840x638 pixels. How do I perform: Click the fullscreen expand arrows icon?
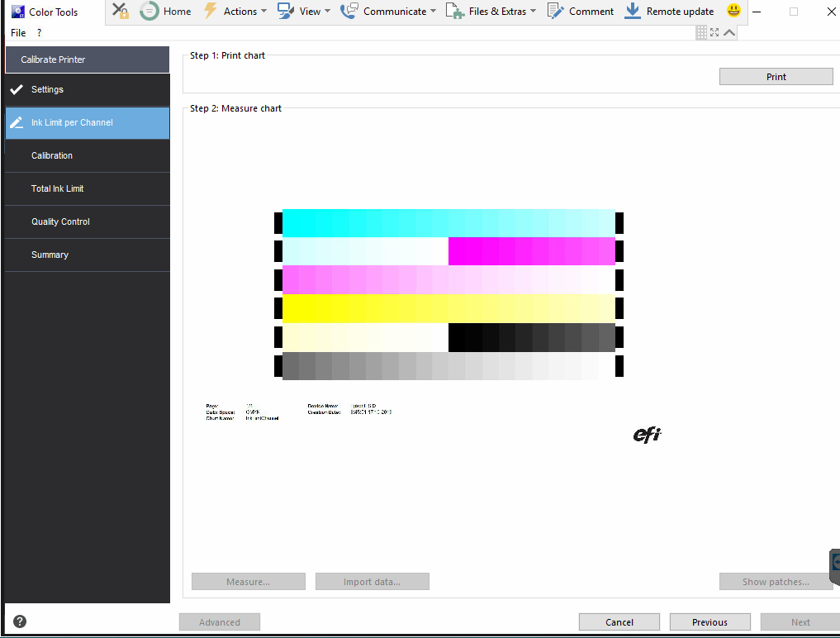[714, 31]
